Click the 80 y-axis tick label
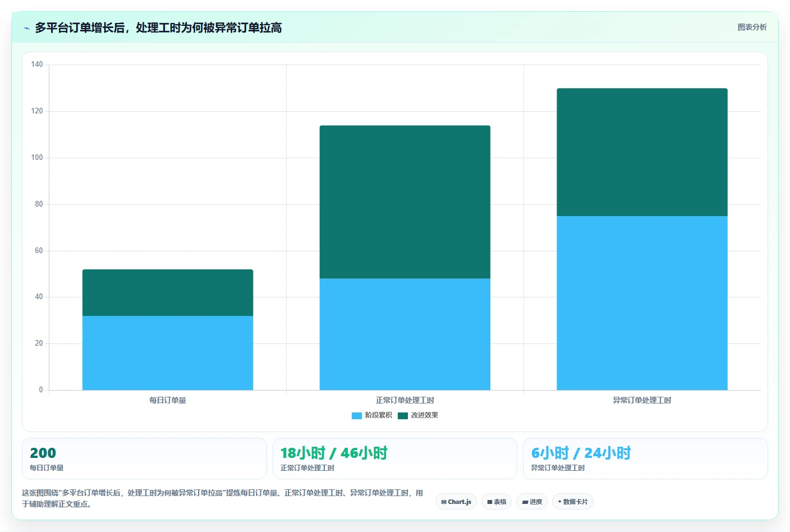Image resolution: width=790 pixels, height=532 pixels. [x=39, y=204]
